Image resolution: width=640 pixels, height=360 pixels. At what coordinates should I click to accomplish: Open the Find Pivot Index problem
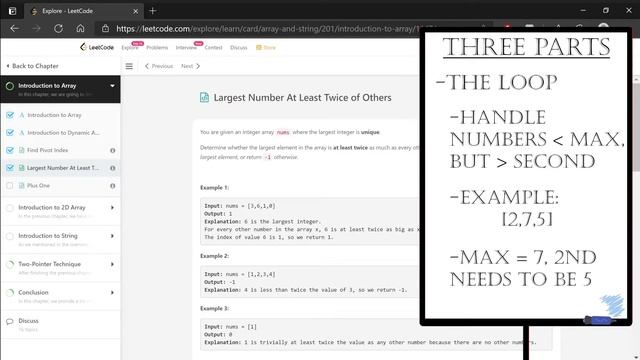[x=47, y=150]
